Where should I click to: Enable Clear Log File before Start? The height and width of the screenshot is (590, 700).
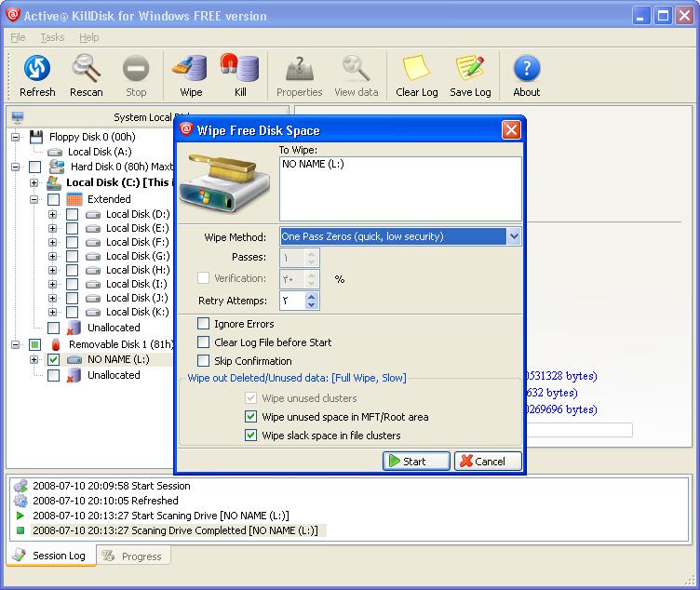(203, 342)
